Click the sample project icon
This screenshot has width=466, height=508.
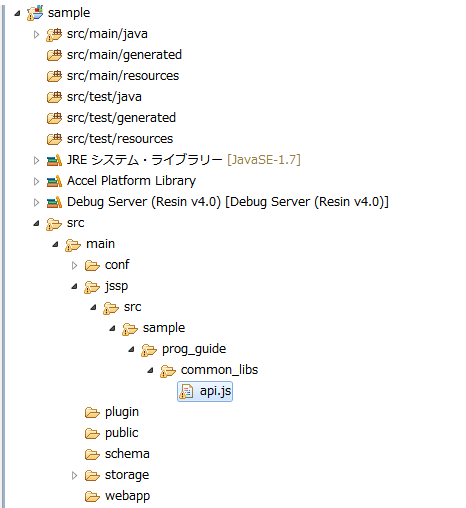(x=35, y=13)
